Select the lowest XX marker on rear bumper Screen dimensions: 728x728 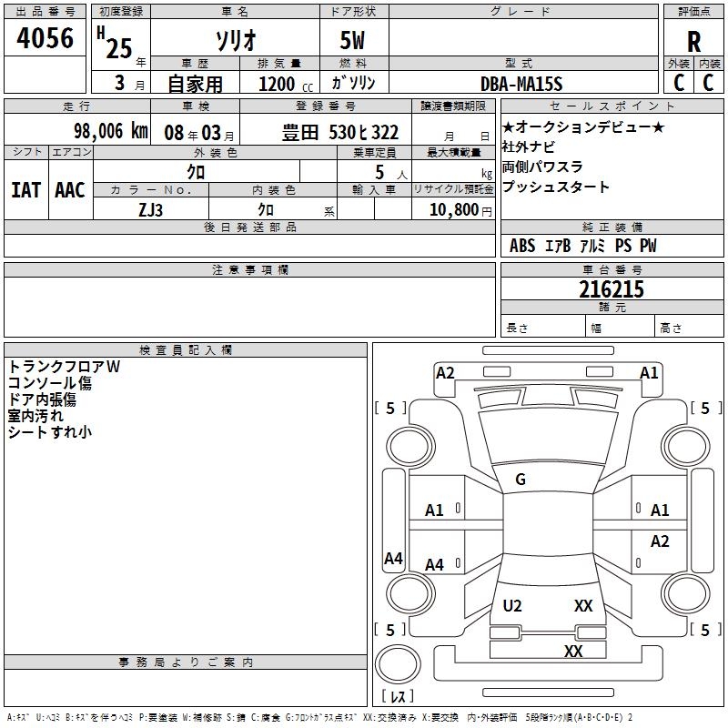pyautogui.click(x=573, y=651)
